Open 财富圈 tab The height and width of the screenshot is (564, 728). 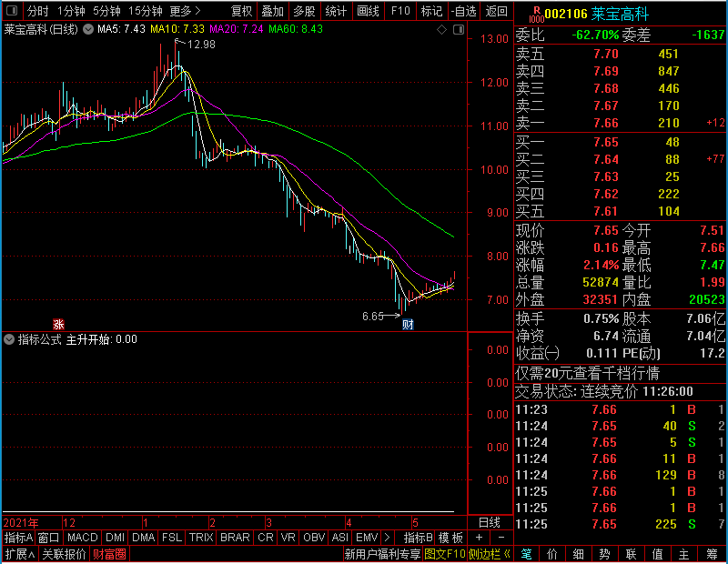coord(109,554)
